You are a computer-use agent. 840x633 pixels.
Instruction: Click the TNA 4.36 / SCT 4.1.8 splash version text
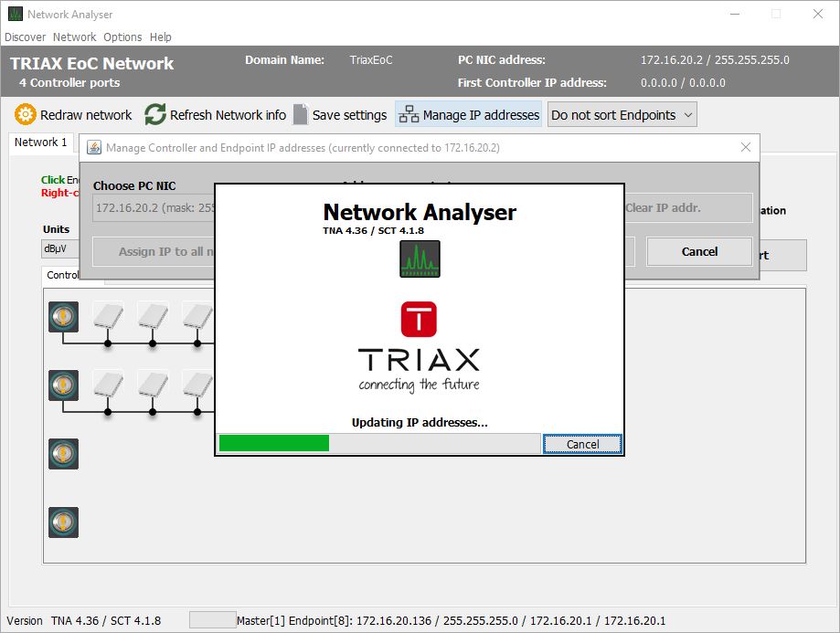click(373, 231)
